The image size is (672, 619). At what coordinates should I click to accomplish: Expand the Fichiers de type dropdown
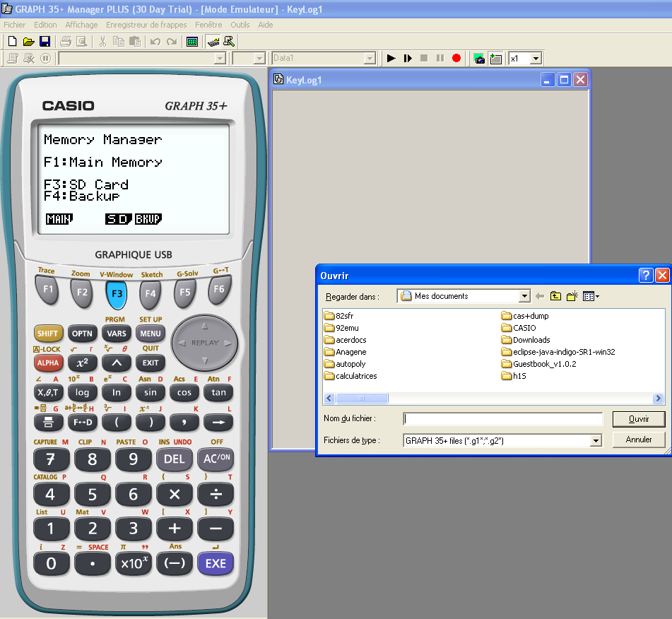596,441
